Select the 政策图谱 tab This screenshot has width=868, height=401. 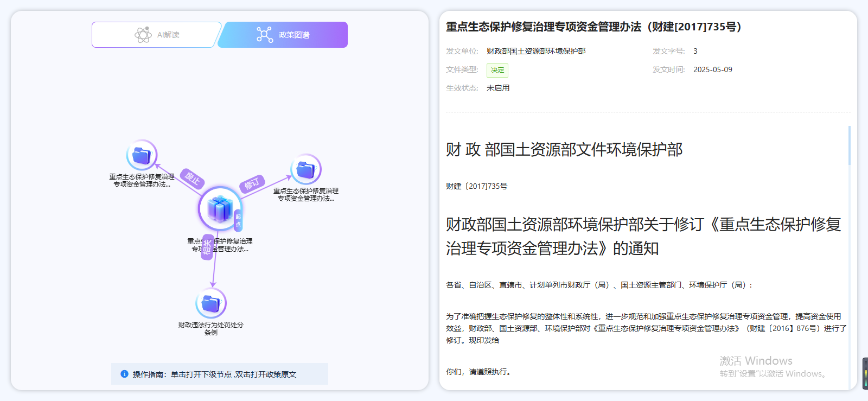point(283,35)
